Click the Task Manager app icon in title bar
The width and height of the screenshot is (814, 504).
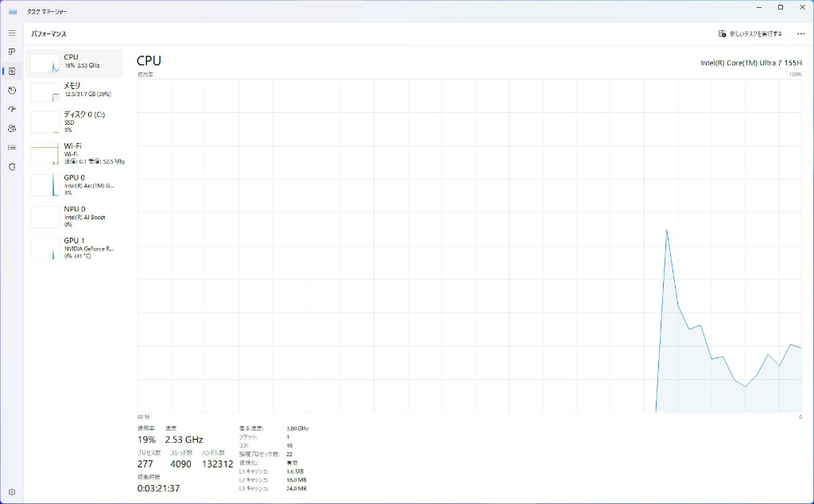tap(13, 11)
